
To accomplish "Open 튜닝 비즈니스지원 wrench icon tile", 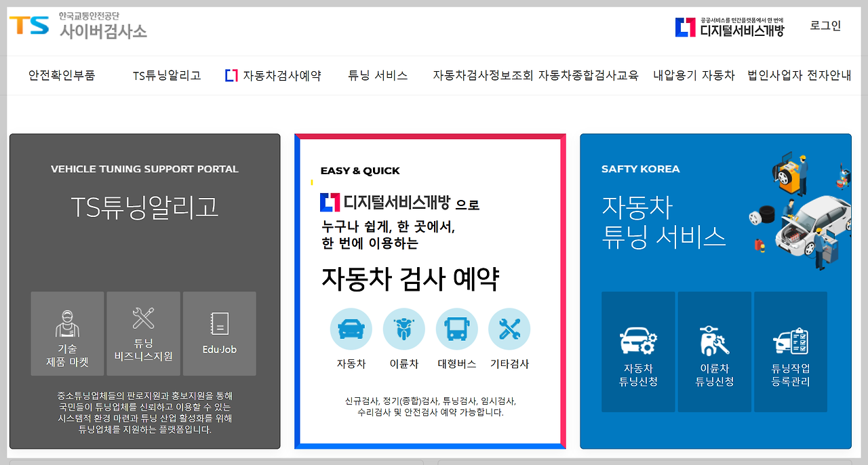I will point(144,333).
